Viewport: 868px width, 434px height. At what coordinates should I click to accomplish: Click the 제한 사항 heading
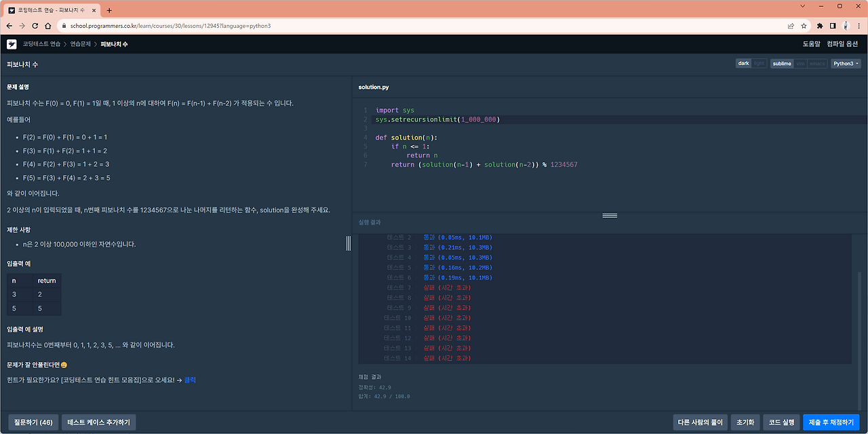(18, 230)
